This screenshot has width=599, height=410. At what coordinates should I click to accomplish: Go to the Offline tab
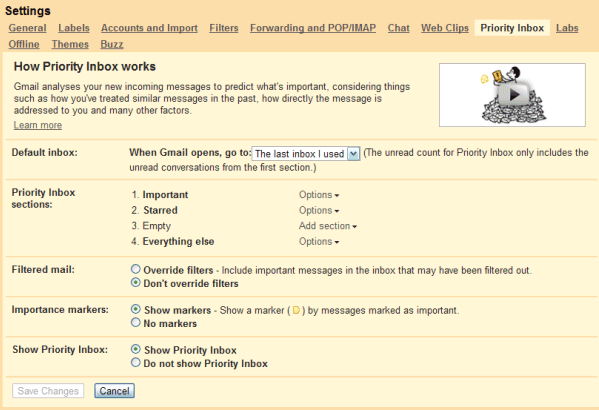tap(24, 44)
